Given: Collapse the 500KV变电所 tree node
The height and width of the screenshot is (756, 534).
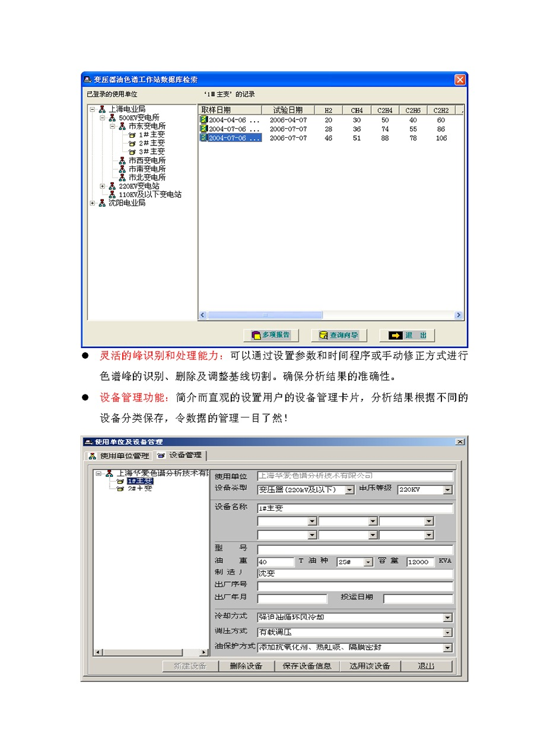Looking at the screenshot, I should click(x=102, y=118).
